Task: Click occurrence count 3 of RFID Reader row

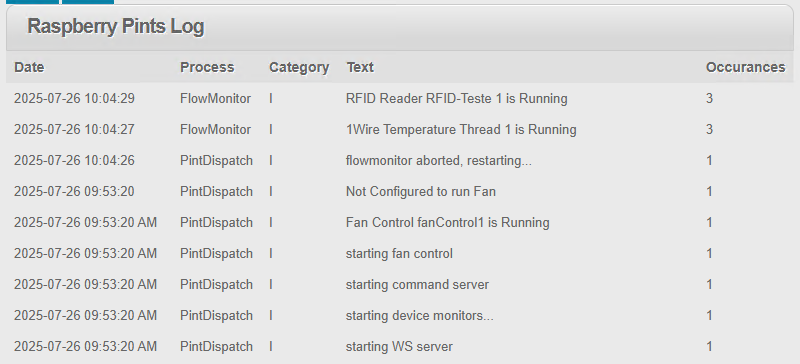Action: coord(709,99)
